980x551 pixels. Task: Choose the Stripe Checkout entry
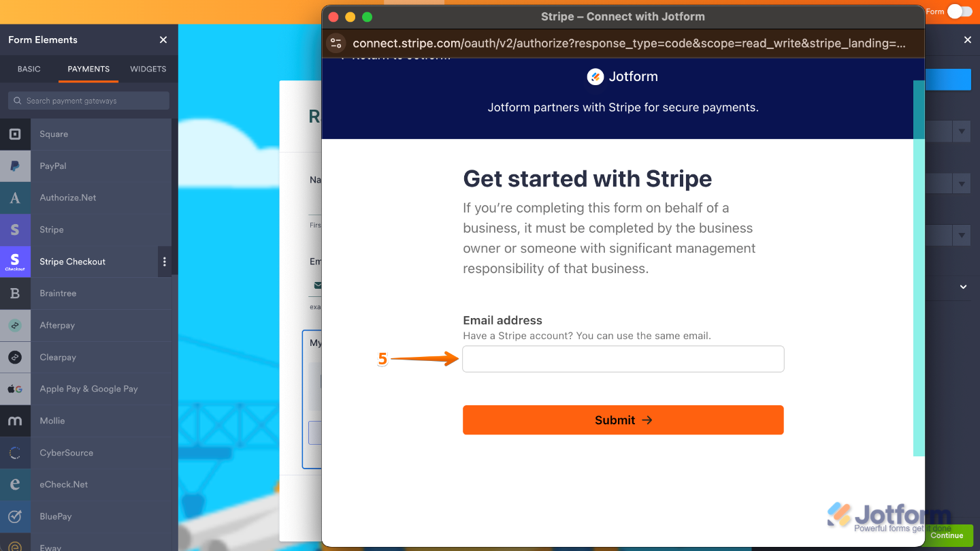coord(73,262)
